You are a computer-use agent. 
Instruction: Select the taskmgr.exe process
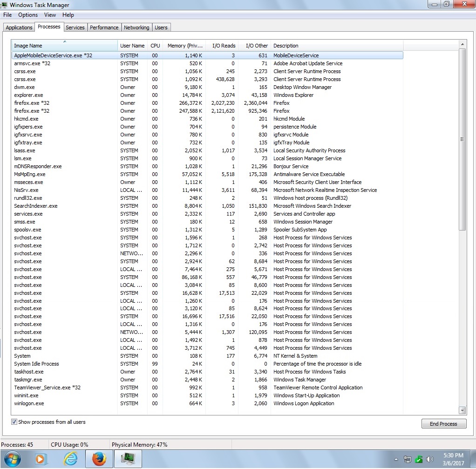(207, 380)
